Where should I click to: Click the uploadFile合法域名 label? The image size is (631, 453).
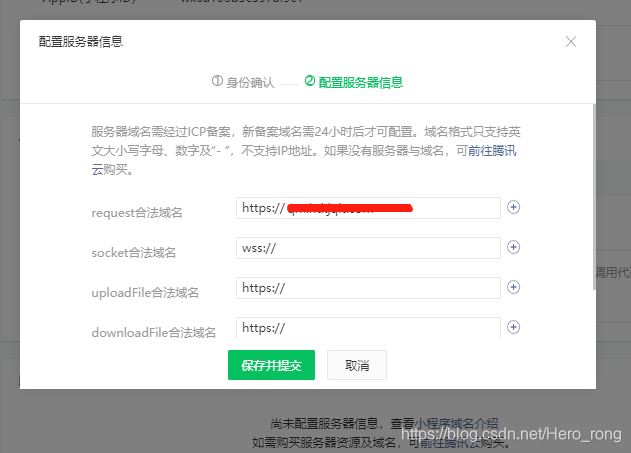point(145,292)
